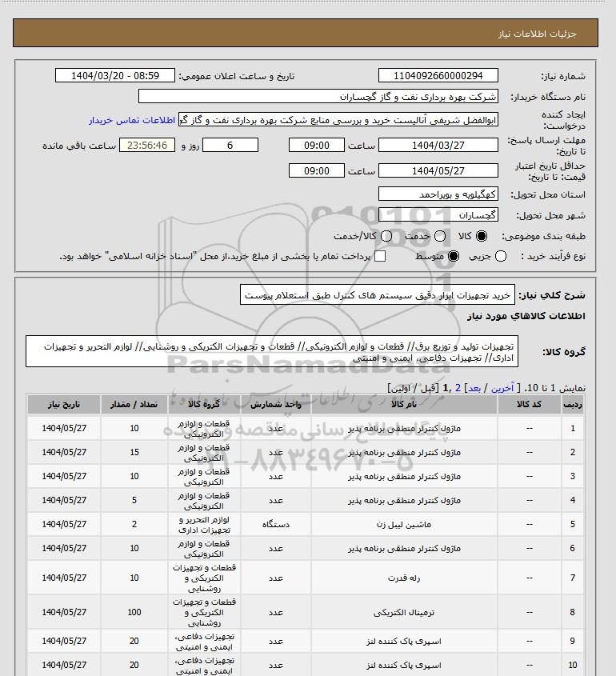Click the تاریخ نیاز column header
The width and height of the screenshot is (616, 676).
pos(64,404)
